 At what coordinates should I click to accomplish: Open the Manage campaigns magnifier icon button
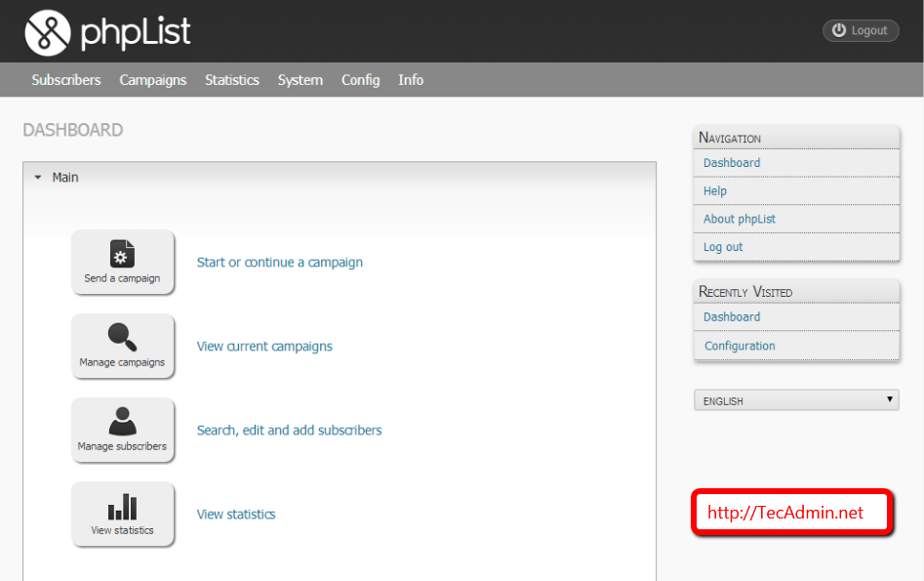(123, 346)
